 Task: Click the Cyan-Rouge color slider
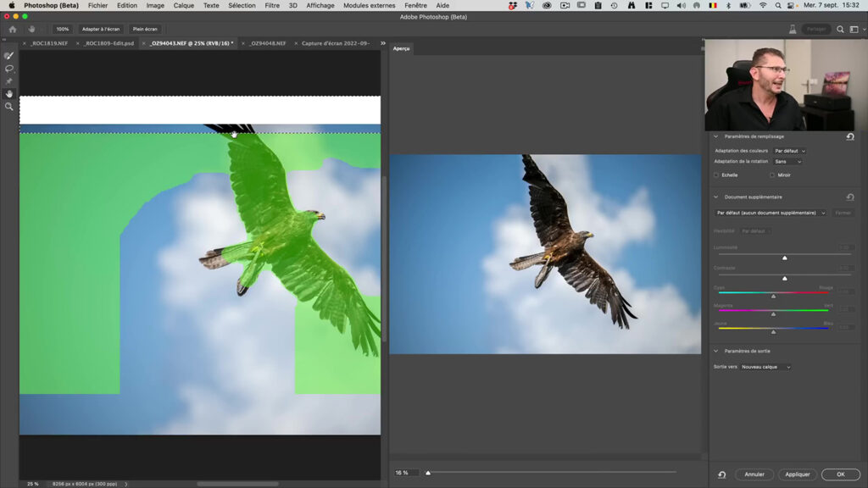[773, 293]
